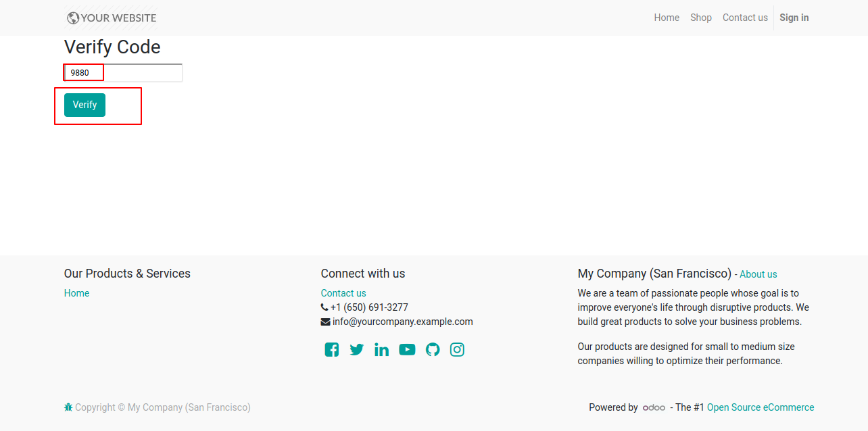
Task: Click the bug icon beside Copyright
Action: tap(68, 407)
